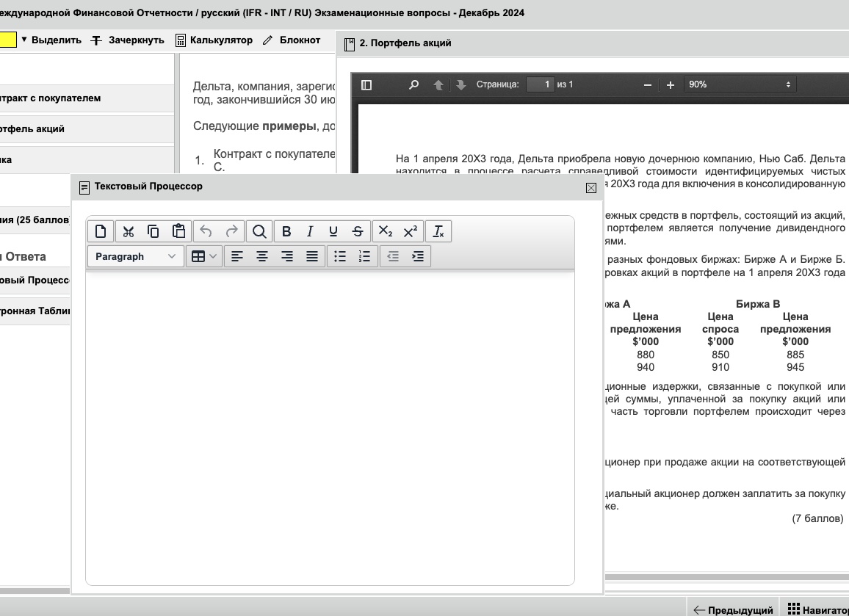Click the Clear formatting icon
849x616 pixels.
[438, 232]
